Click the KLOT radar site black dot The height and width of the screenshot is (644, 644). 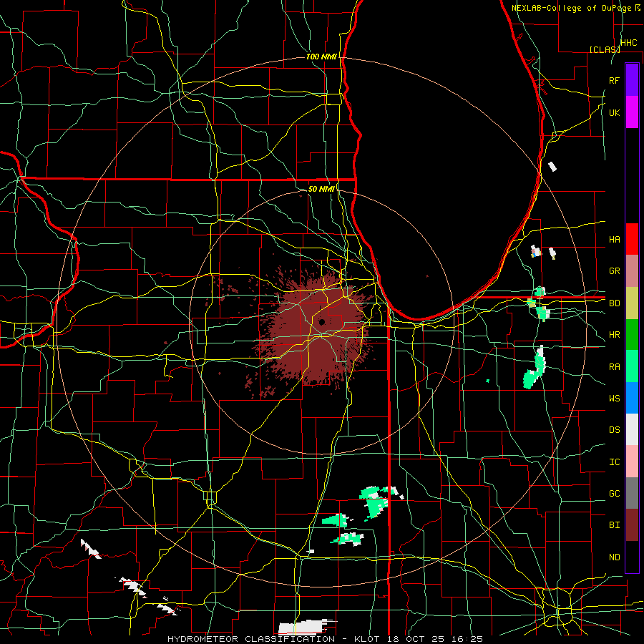(321, 321)
